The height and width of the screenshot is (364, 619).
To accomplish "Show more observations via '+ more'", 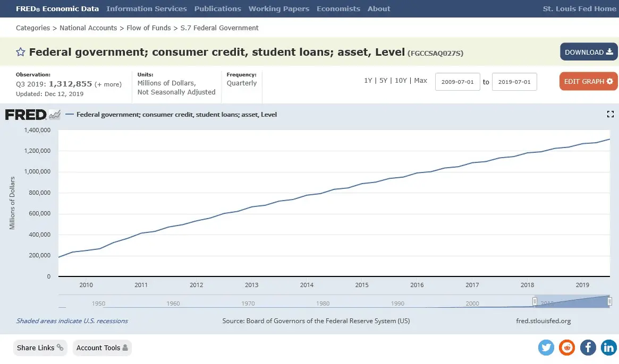I will click(108, 84).
